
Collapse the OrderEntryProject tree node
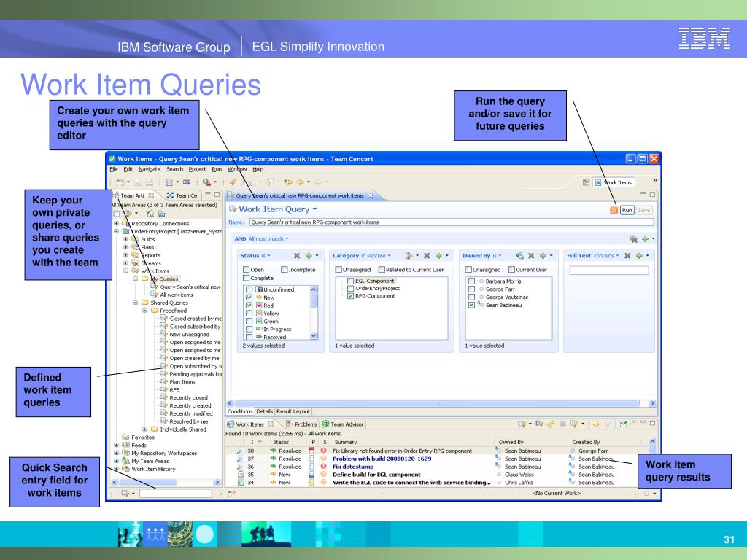pyautogui.click(x=116, y=231)
